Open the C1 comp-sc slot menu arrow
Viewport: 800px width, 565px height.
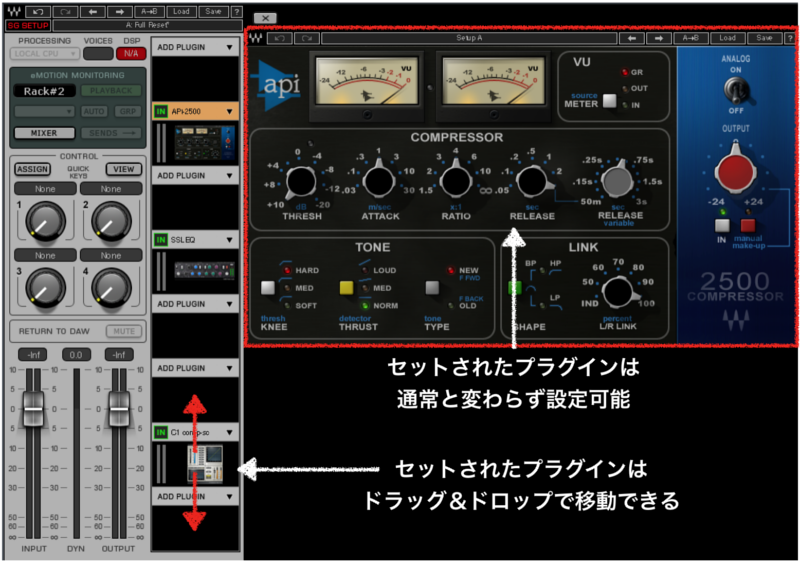(230, 432)
